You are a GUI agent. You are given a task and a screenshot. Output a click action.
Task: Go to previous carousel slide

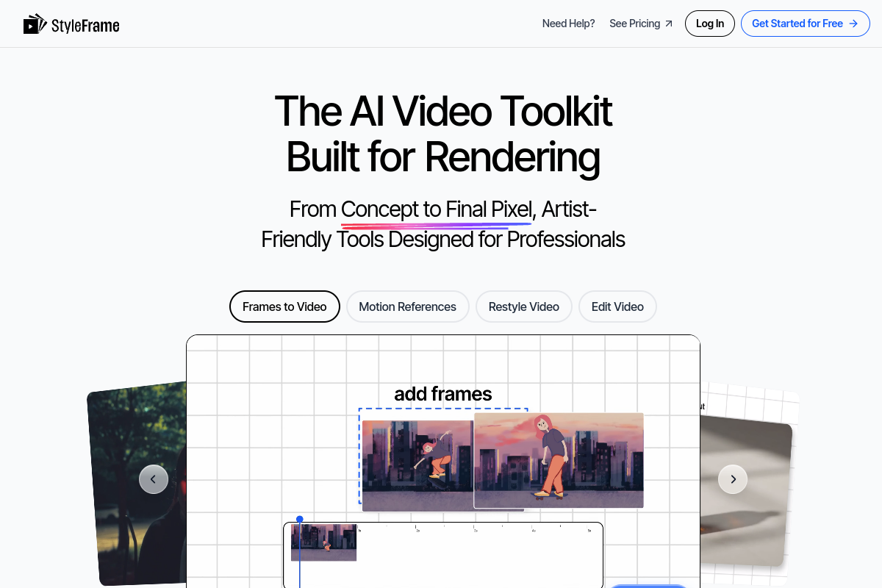[154, 479]
